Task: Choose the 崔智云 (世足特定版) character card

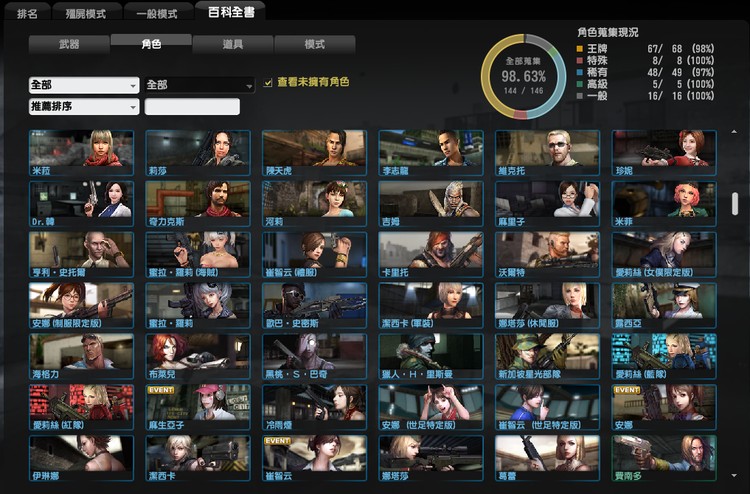Action: point(547,407)
